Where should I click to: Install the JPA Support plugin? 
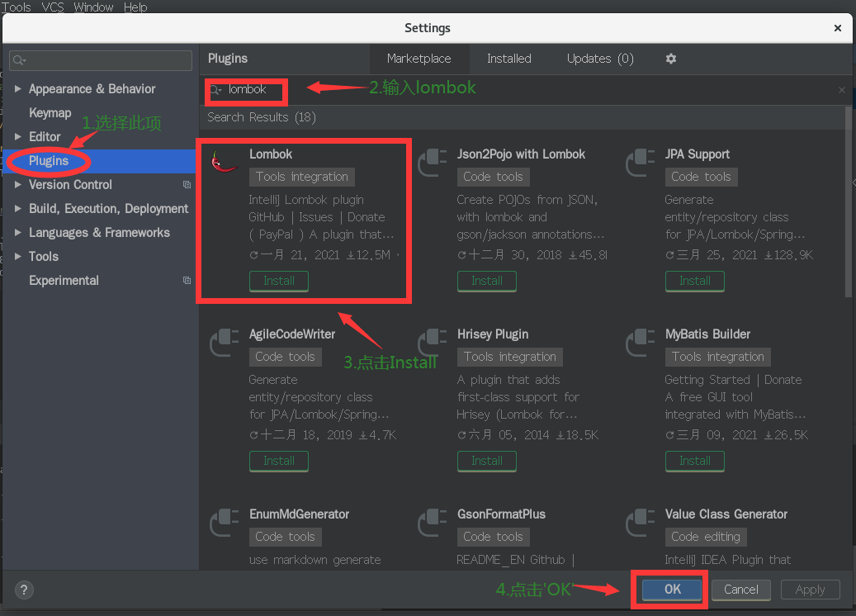point(695,281)
